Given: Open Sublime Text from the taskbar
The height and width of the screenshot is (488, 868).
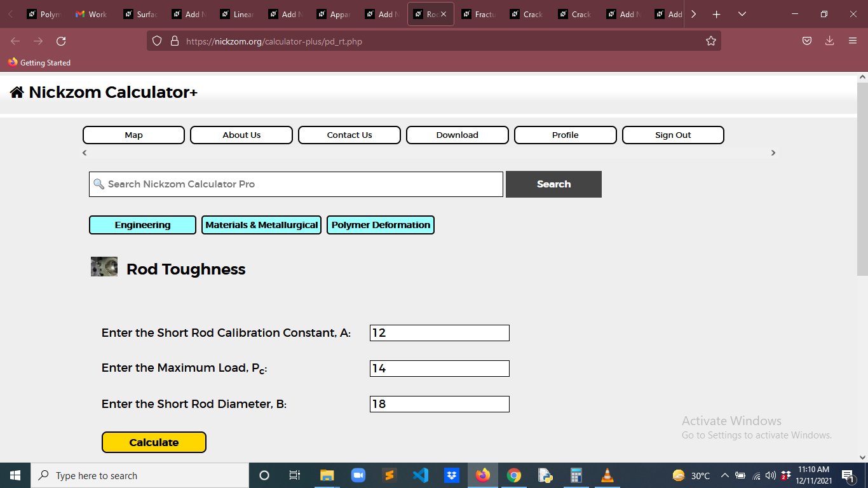Looking at the screenshot, I should point(390,475).
